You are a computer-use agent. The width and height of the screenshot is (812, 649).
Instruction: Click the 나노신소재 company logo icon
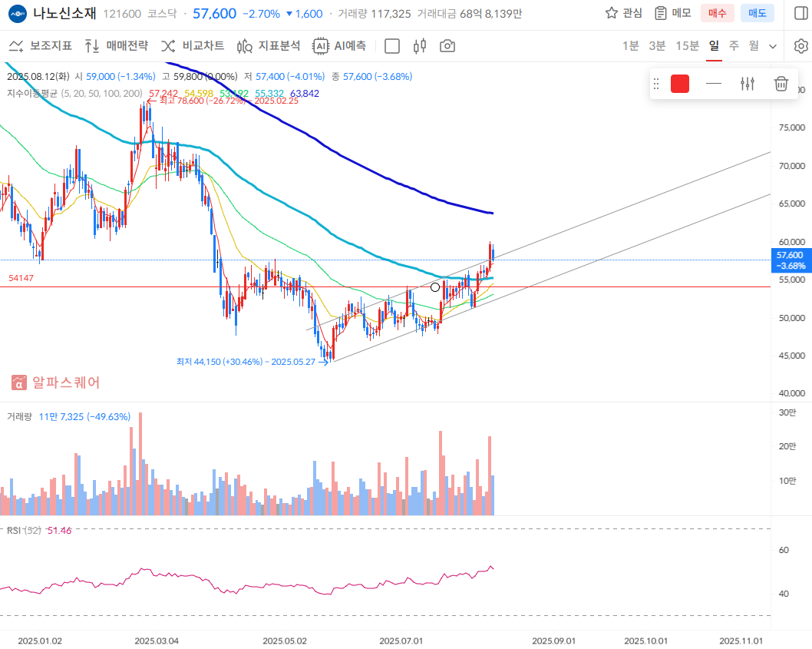(x=18, y=14)
